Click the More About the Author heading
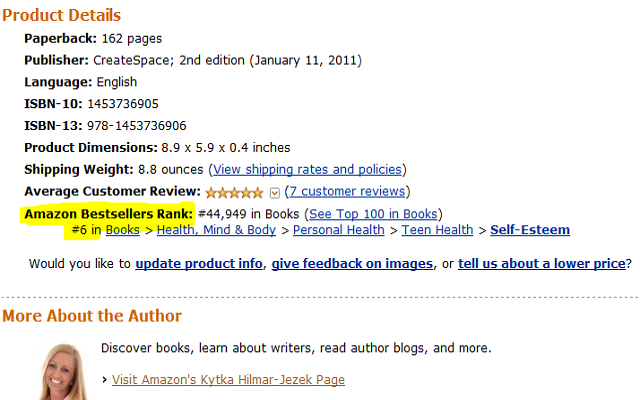This screenshot has width=640, height=400. [x=92, y=316]
